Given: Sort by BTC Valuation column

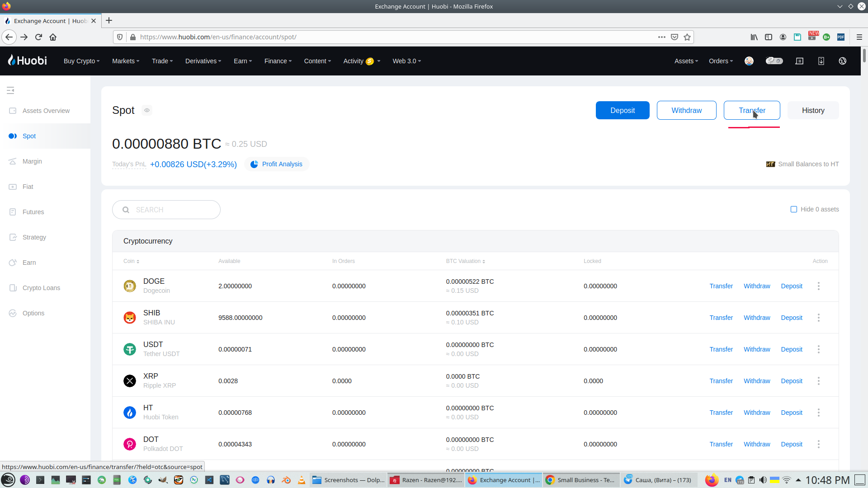Looking at the screenshot, I should [465, 261].
